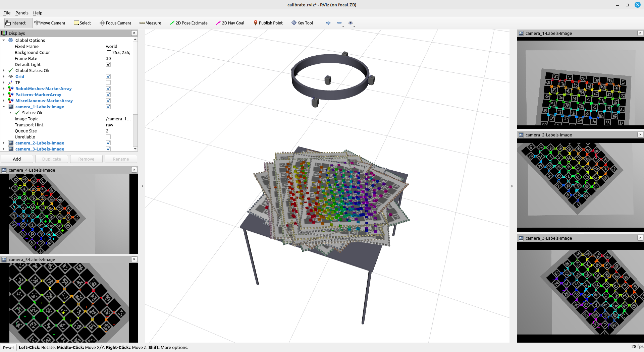
Task: Activate the 2D Nav Goal tool
Action: pyautogui.click(x=230, y=23)
